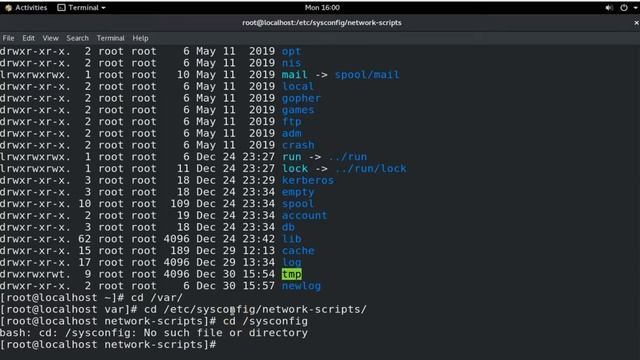Click the 'lock' symlink name
Screen dimensions: 640x360
[295, 169]
